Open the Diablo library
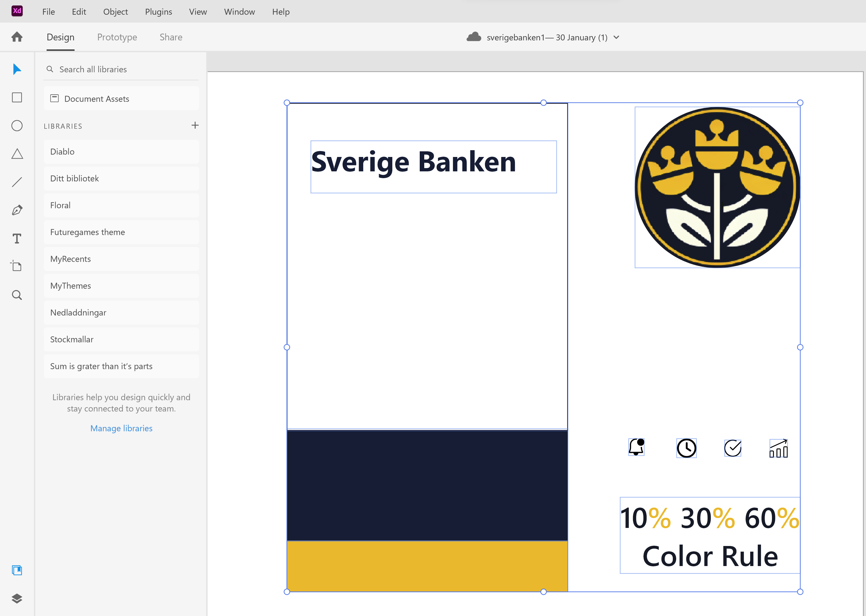The image size is (866, 616). (x=121, y=152)
